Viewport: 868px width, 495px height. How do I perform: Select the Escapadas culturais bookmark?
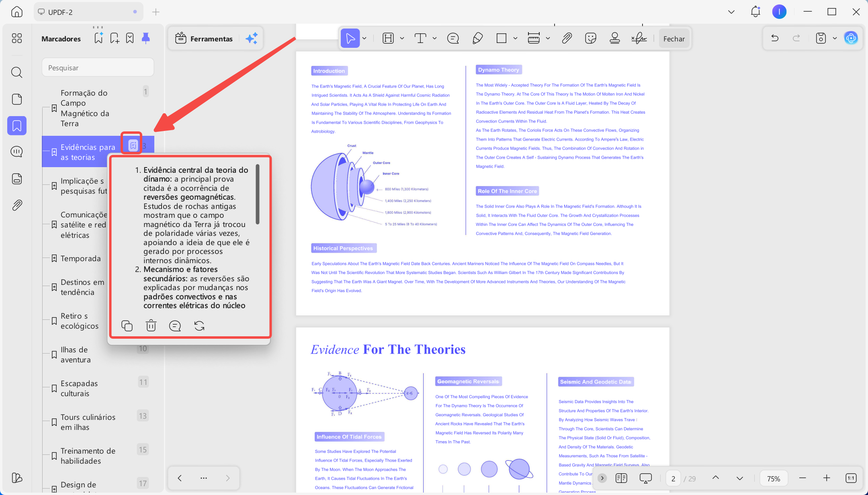pyautogui.click(x=98, y=389)
